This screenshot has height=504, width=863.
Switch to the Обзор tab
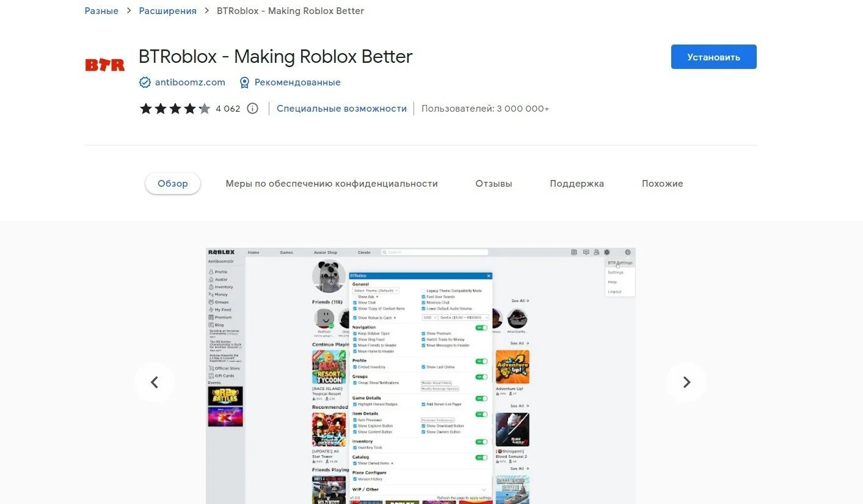(173, 184)
